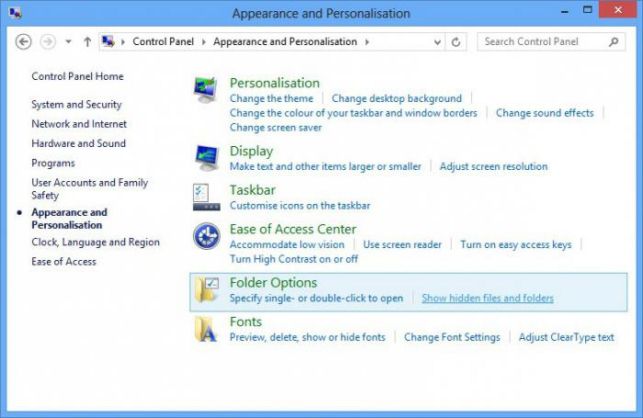Click Change the theme
Screen dimensions: 643x418
click(x=271, y=98)
